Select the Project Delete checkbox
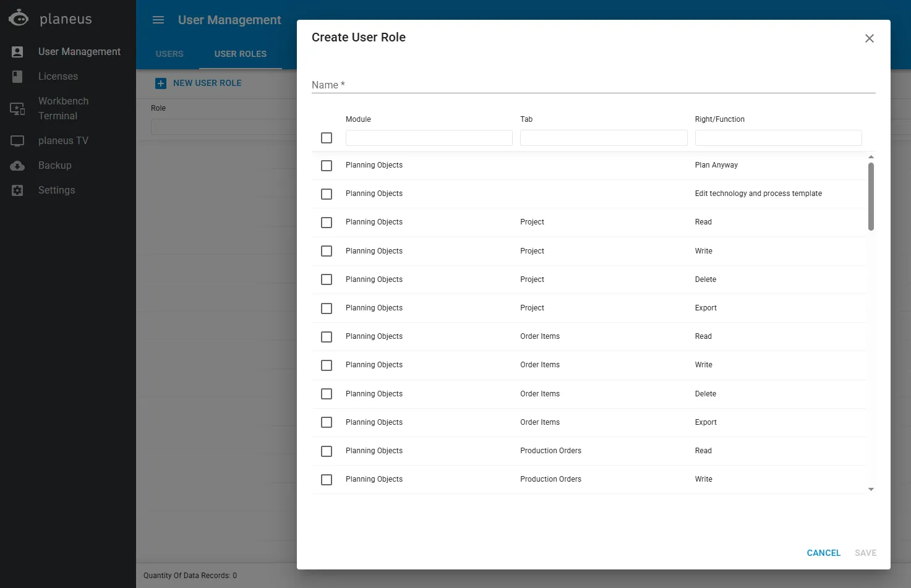 point(327,279)
